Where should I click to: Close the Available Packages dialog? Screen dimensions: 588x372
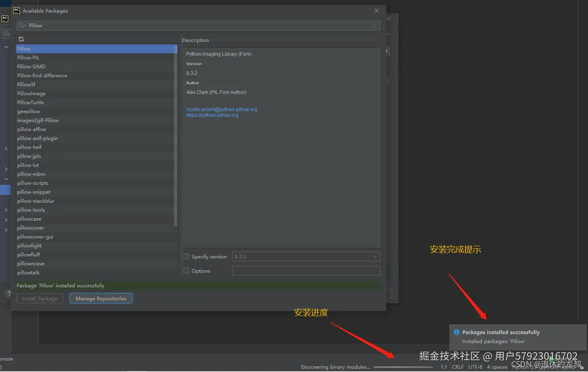(377, 11)
